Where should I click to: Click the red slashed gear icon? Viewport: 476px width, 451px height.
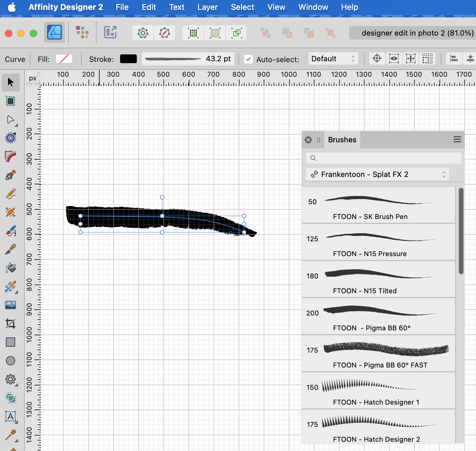(165, 33)
